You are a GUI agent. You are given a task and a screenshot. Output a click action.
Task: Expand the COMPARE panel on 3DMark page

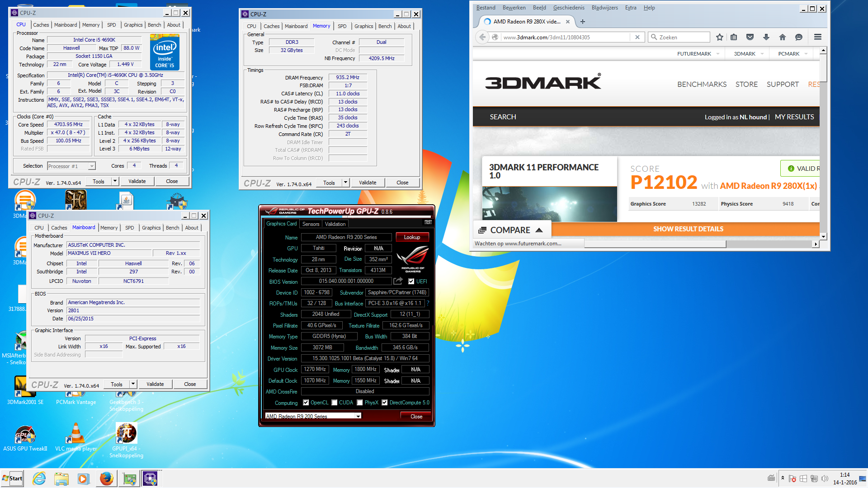pyautogui.click(x=512, y=230)
